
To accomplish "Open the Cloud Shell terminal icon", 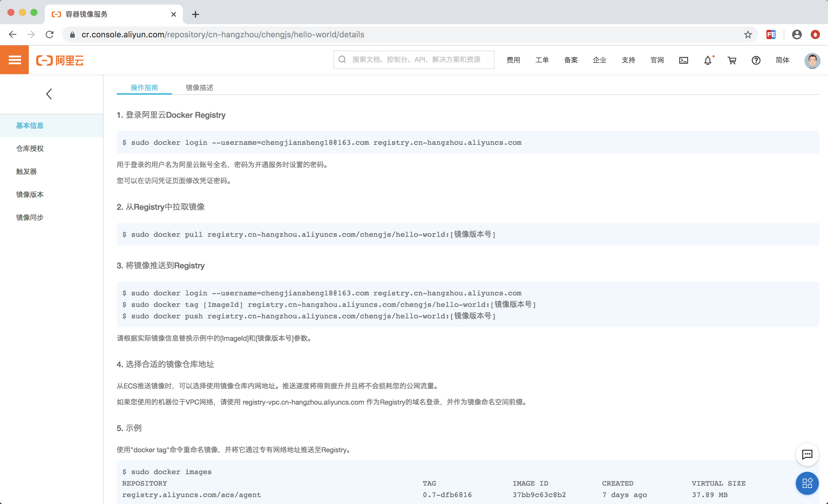I will coord(683,60).
